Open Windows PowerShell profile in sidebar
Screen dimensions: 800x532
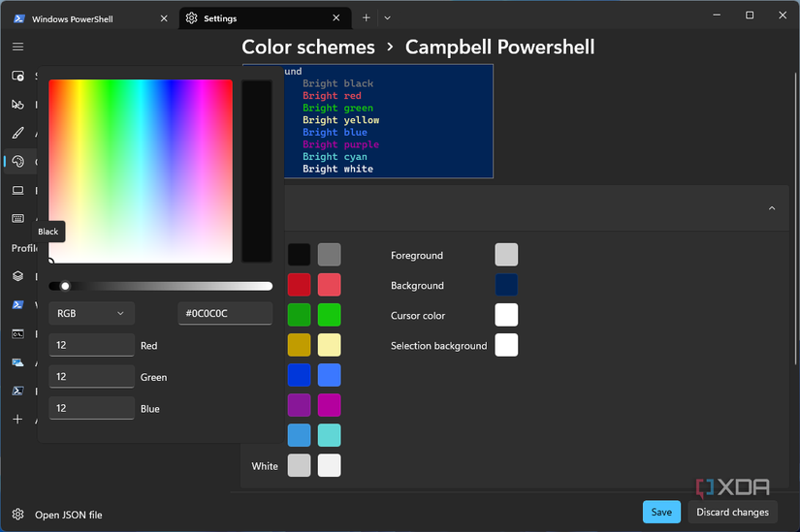17,304
